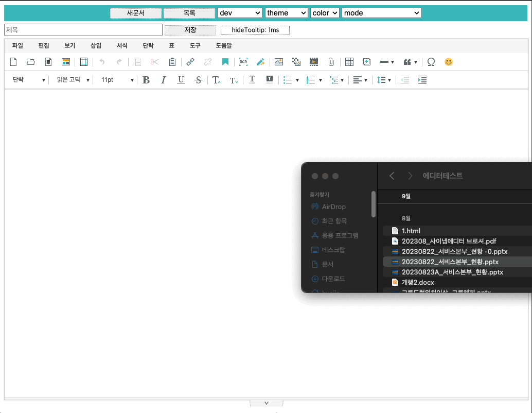Open the 삽입 menu
This screenshot has width=532, height=413.
click(x=96, y=46)
